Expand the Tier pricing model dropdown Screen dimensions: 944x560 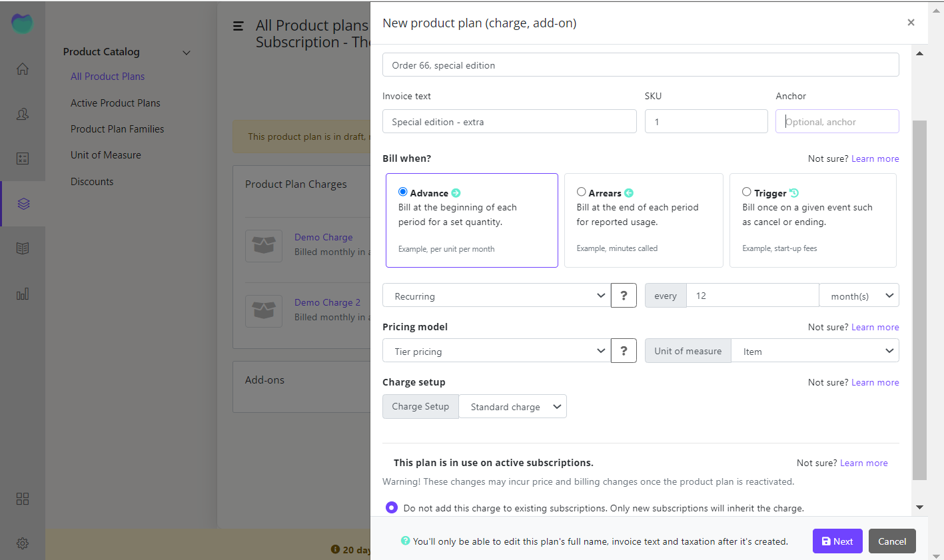click(496, 351)
